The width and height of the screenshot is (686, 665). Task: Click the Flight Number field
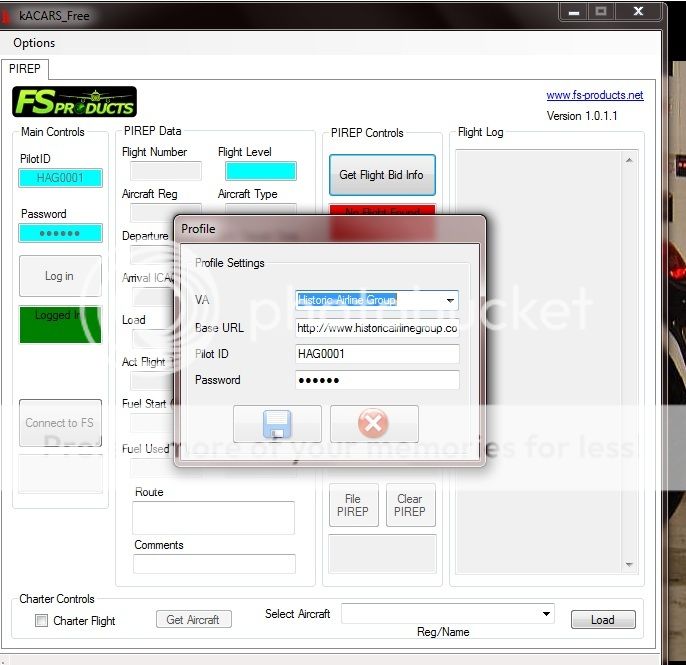[166, 171]
